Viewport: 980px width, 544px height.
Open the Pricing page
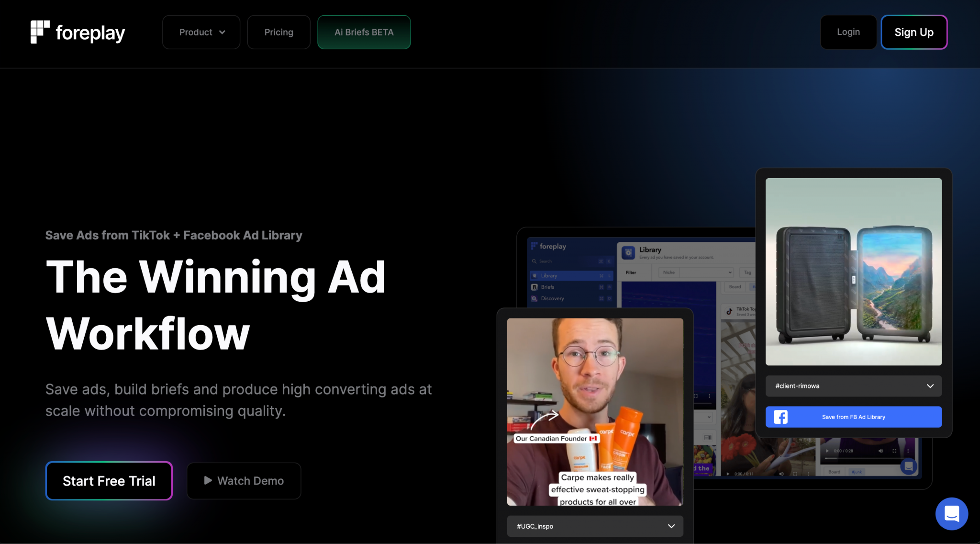(278, 32)
